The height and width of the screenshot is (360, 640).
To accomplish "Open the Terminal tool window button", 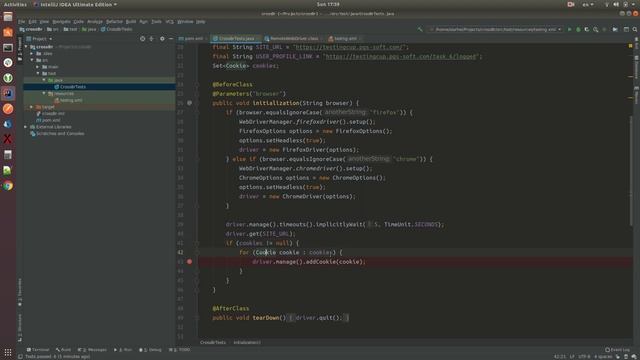I will pyautogui.click(x=38, y=350).
